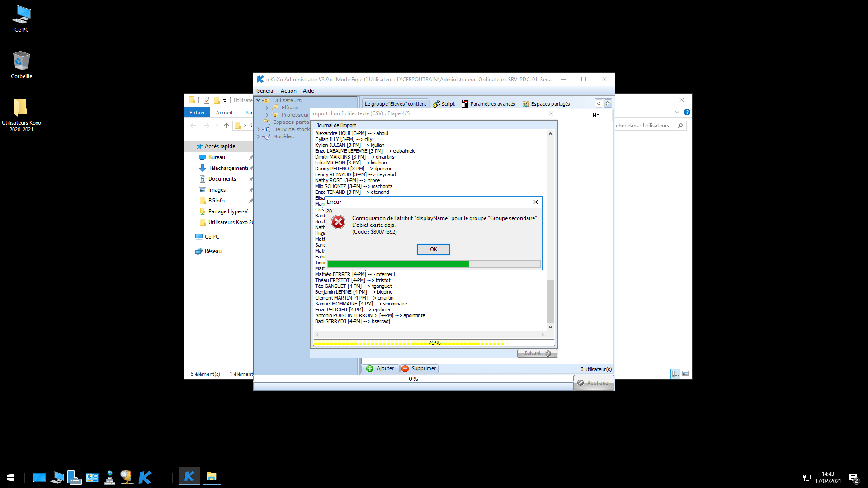This screenshot has width=868, height=488.
Task: Open Documents in Explorer sidebar
Action: [222, 179]
